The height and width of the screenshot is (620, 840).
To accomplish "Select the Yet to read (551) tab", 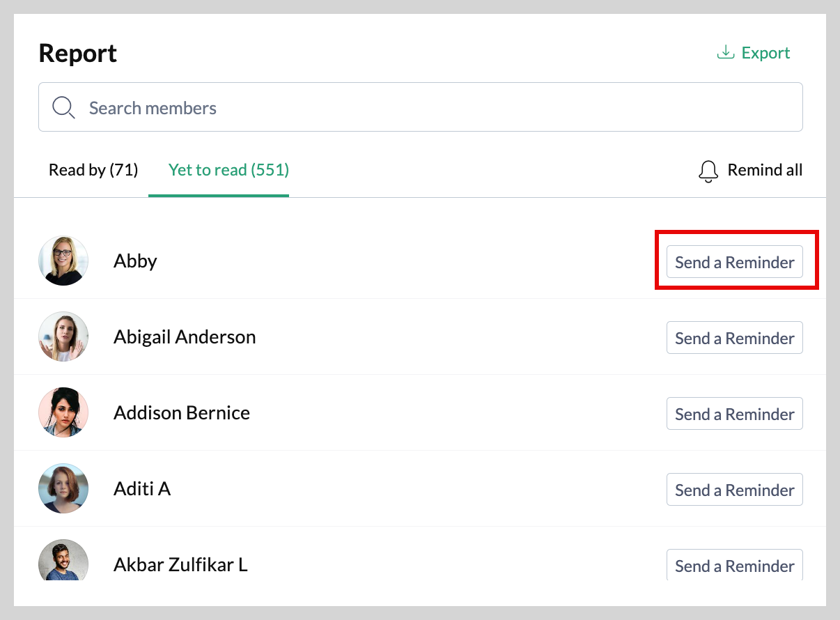I will [228, 170].
